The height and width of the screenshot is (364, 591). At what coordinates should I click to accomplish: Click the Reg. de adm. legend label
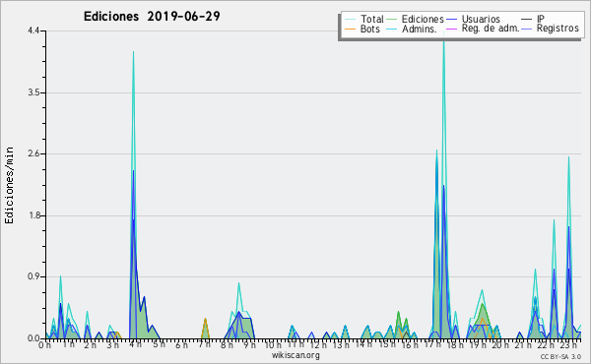[x=491, y=29]
